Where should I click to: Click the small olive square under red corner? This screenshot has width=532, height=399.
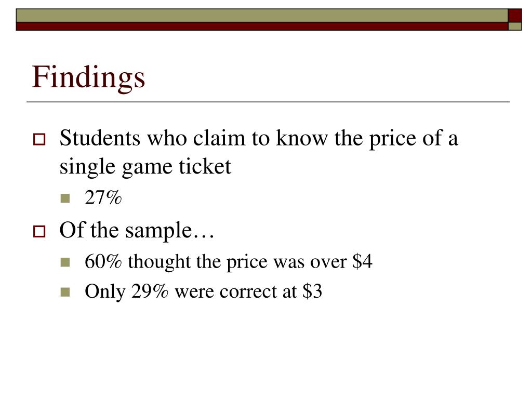[x=515, y=26]
